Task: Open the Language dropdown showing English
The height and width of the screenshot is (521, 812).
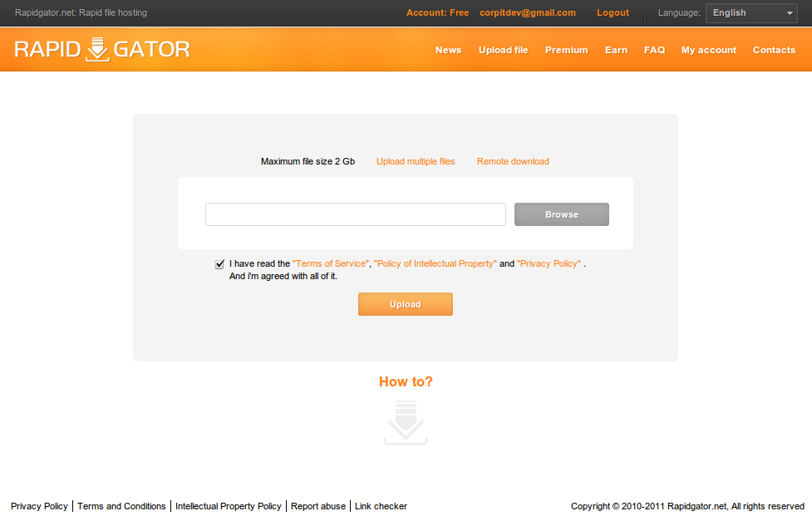Action: click(751, 13)
